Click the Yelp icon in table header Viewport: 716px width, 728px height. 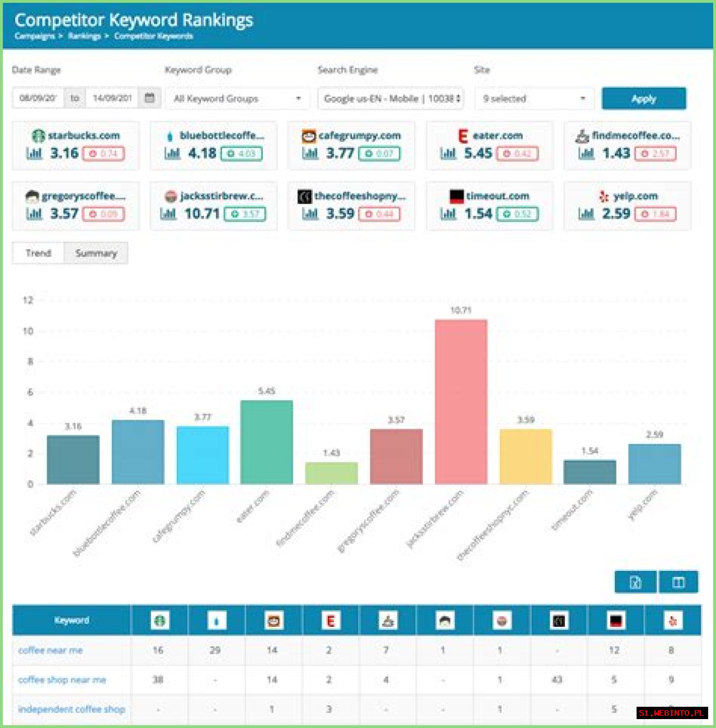pyautogui.click(x=673, y=620)
